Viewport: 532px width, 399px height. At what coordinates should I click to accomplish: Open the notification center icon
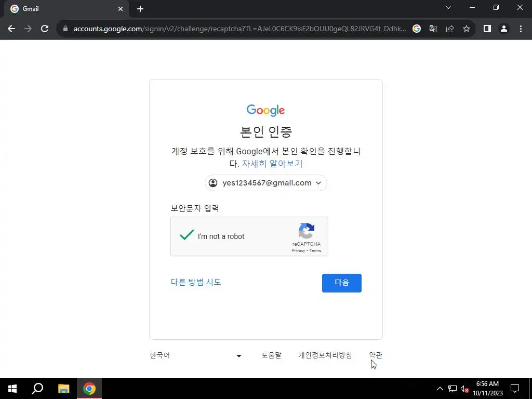tap(515, 389)
